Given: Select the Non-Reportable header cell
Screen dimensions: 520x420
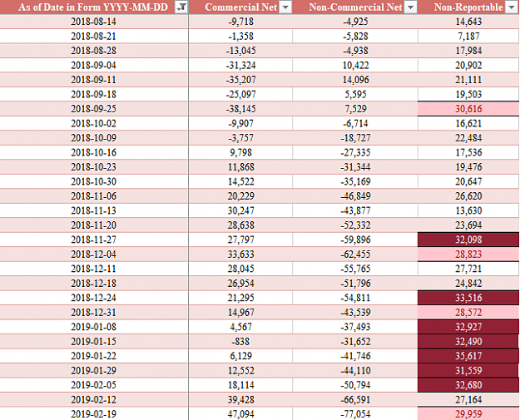Looking at the screenshot, I should tap(468, 7).
